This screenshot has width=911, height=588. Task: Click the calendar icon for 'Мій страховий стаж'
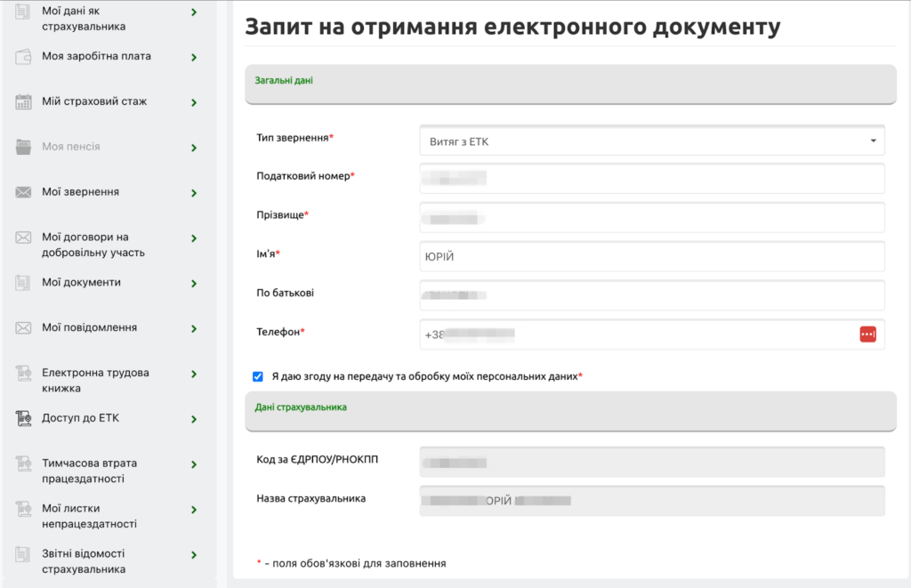[x=21, y=101]
